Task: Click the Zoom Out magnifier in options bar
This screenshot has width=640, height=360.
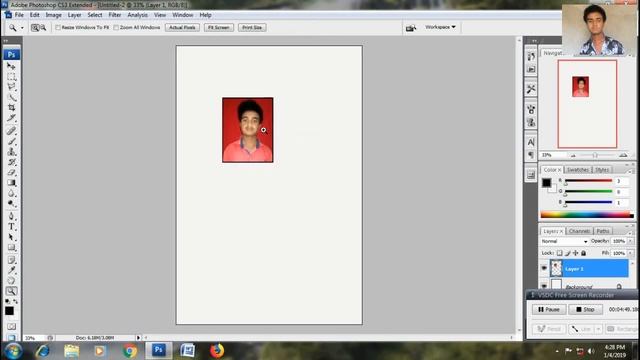Action: 43,28
